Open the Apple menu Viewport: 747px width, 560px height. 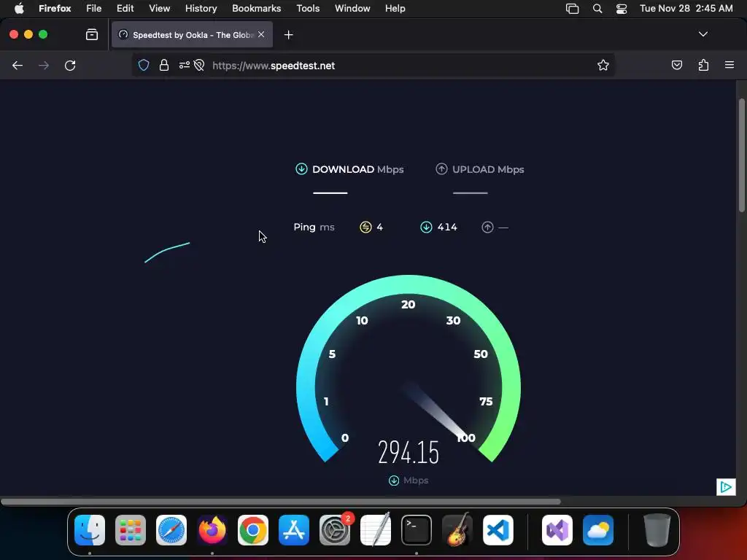19,9
